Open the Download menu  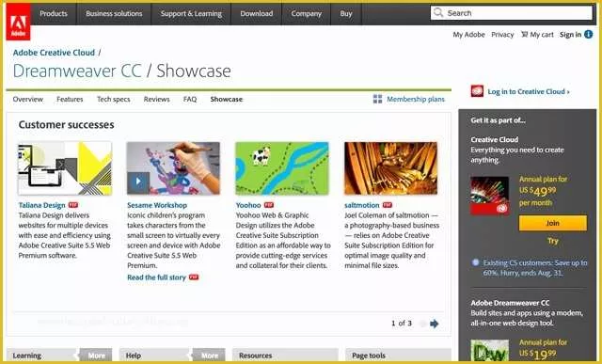pyautogui.click(x=257, y=13)
